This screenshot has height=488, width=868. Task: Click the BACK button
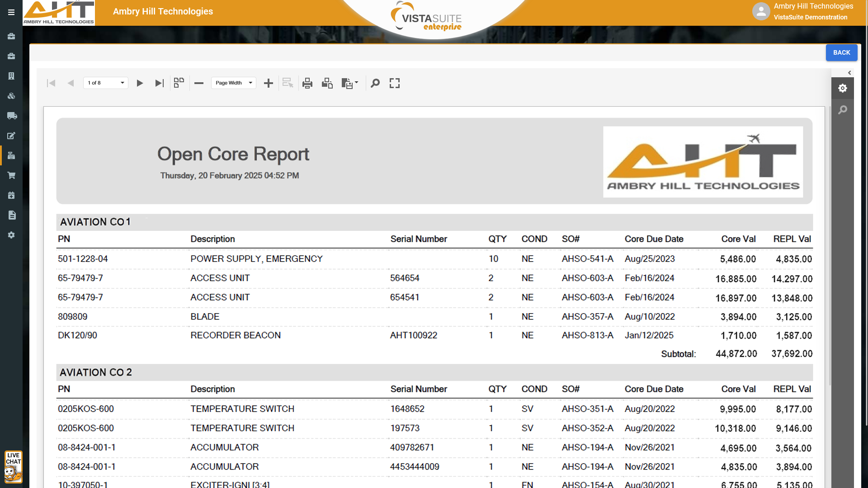pyautogui.click(x=841, y=53)
